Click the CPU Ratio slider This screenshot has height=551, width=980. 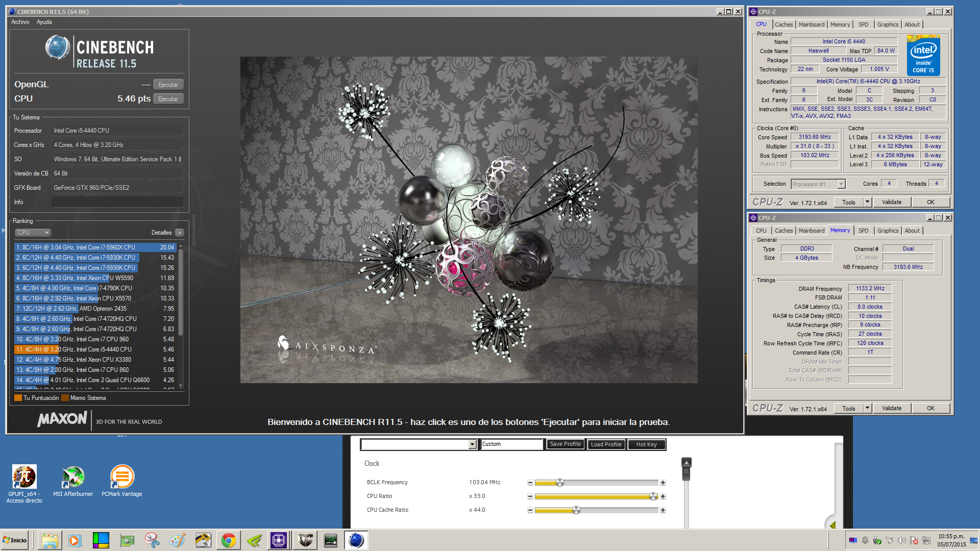[596, 496]
